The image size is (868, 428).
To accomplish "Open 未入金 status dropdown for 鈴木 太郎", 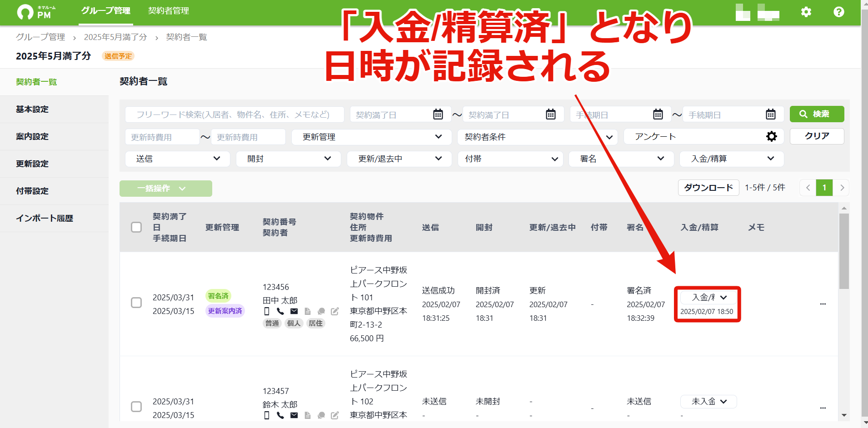I will tap(708, 402).
